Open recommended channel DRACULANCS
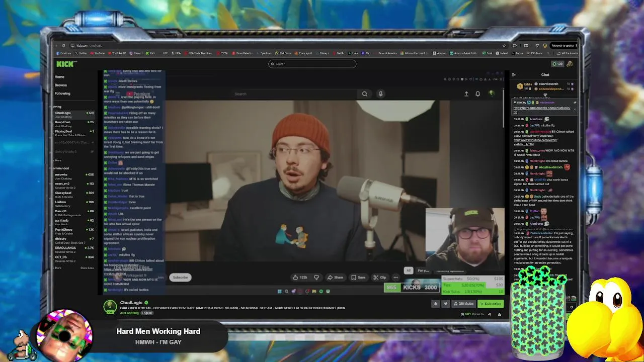644x362 pixels. [74, 249]
